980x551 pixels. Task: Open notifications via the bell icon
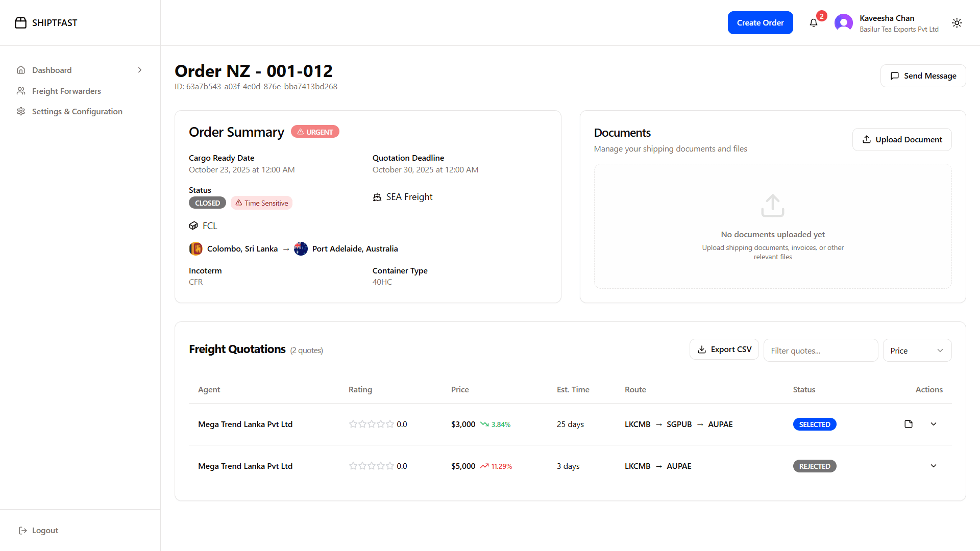pos(813,22)
